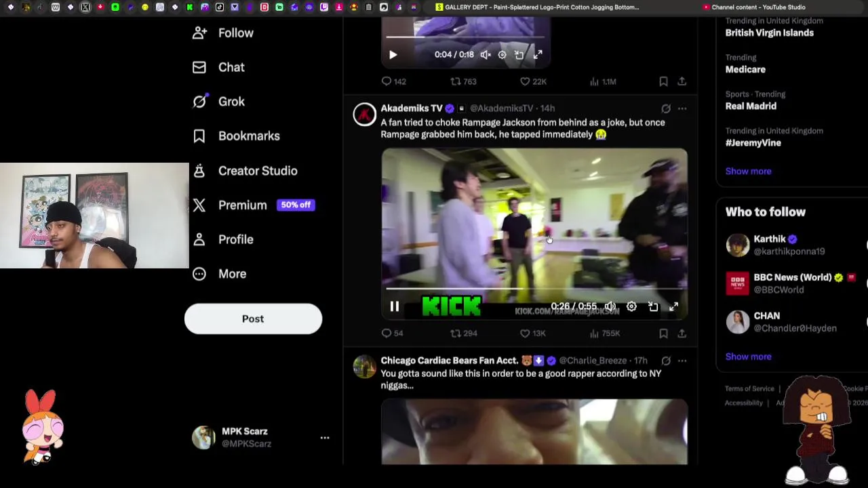Viewport: 868px width, 488px height.
Task: Mute the top 0:18 video
Action: [x=486, y=55]
